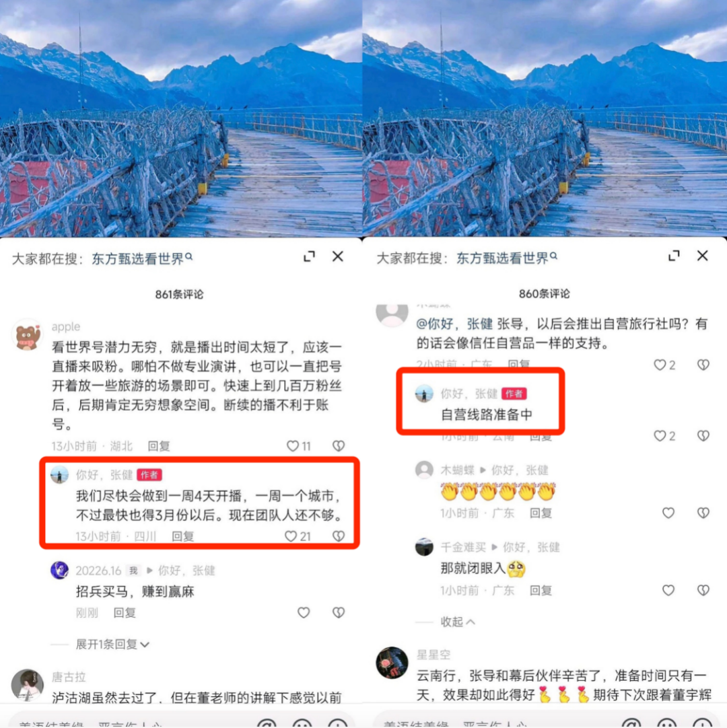
Task: Open 星星空 user's avatar
Action: coord(392,663)
